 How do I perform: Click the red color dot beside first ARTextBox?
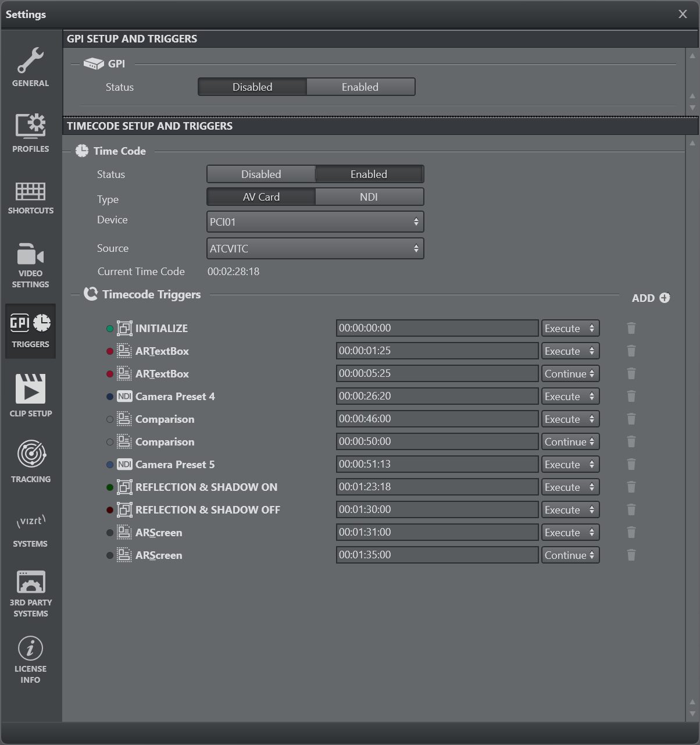[110, 351]
